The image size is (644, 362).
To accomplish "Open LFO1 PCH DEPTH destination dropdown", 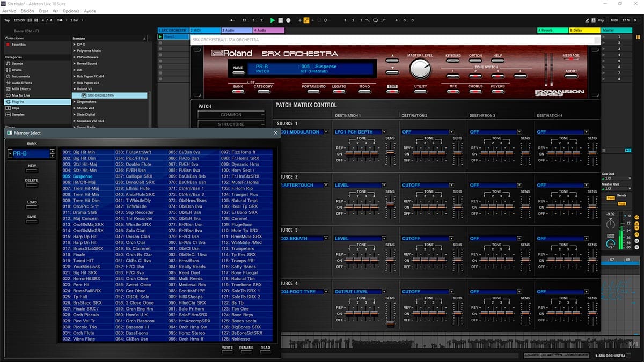I will coord(384,132).
